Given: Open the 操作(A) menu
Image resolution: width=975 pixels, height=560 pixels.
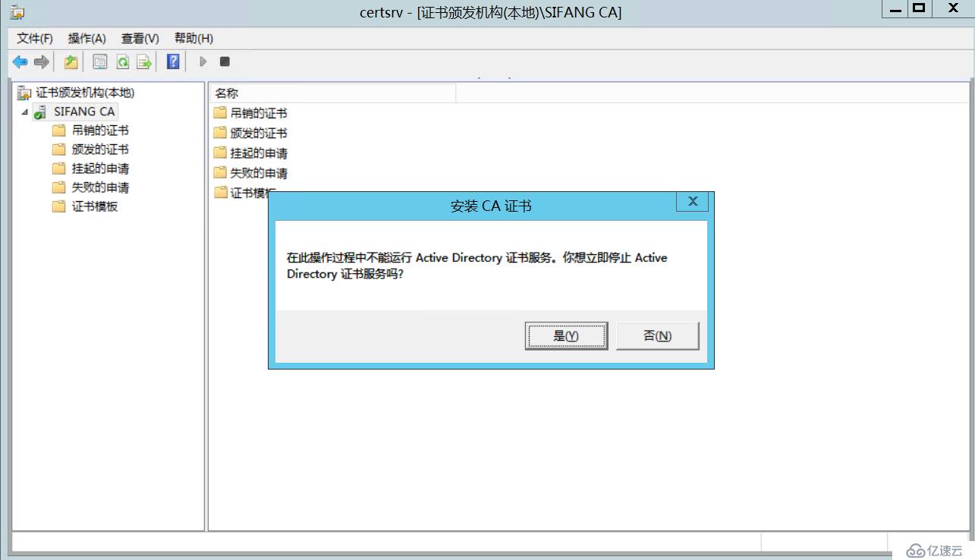Looking at the screenshot, I should pyautogui.click(x=87, y=39).
